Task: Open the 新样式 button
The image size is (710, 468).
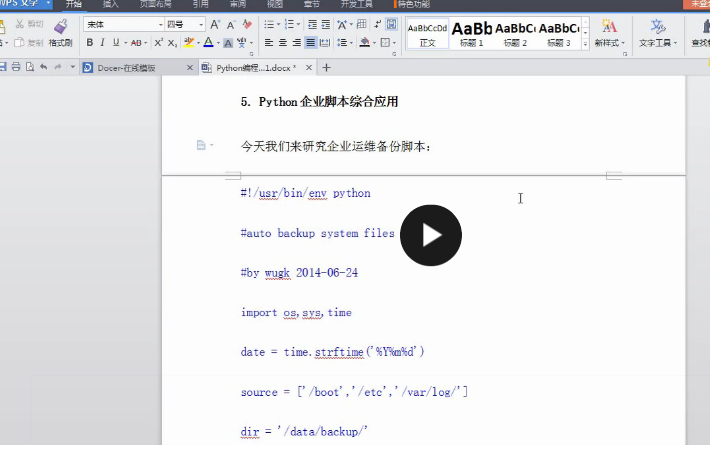Action: tap(609, 33)
